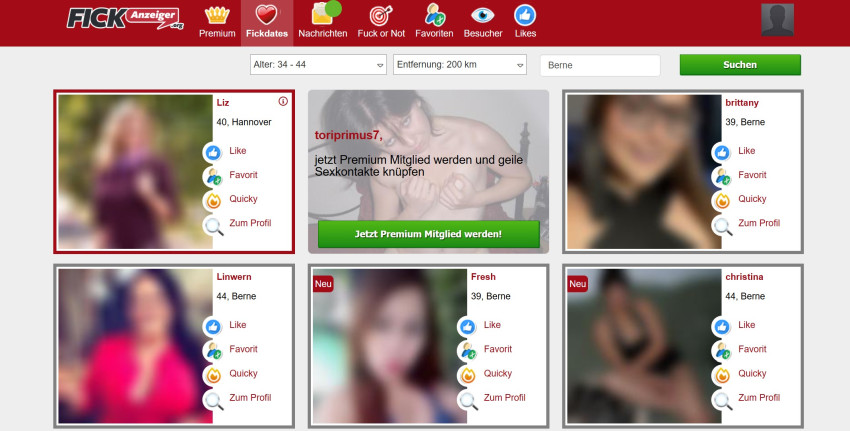Click the info icon on Liz's card
This screenshot has height=431, width=850.
coord(283,101)
